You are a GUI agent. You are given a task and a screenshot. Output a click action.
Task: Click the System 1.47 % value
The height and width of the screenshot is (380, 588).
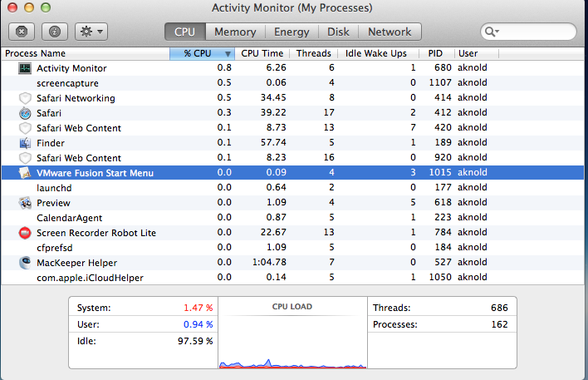point(198,308)
